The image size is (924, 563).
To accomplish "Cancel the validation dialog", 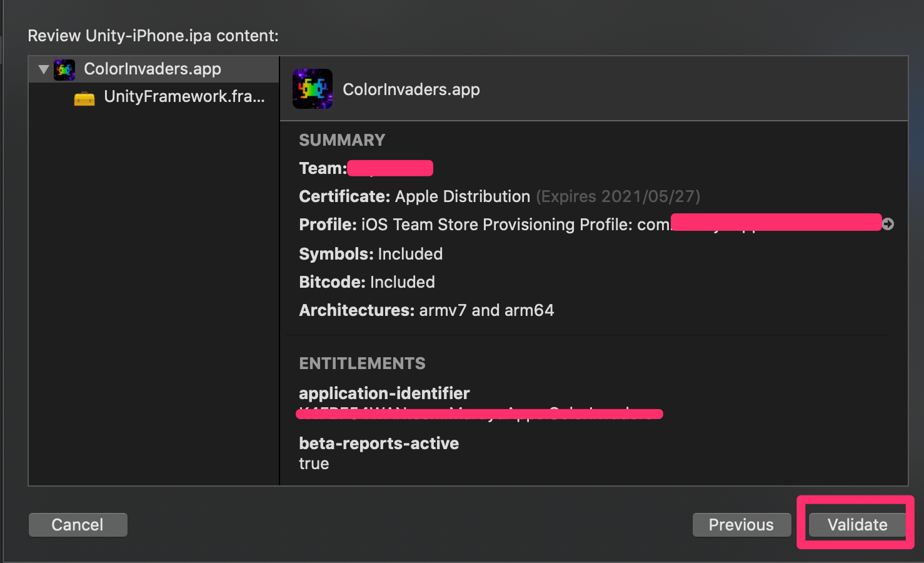I will coord(78,525).
